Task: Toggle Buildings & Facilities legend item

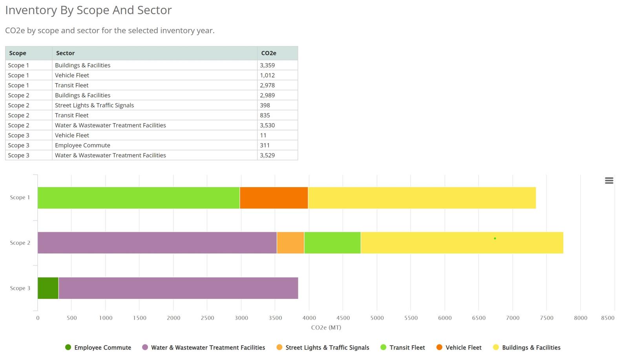Action: tap(527, 348)
